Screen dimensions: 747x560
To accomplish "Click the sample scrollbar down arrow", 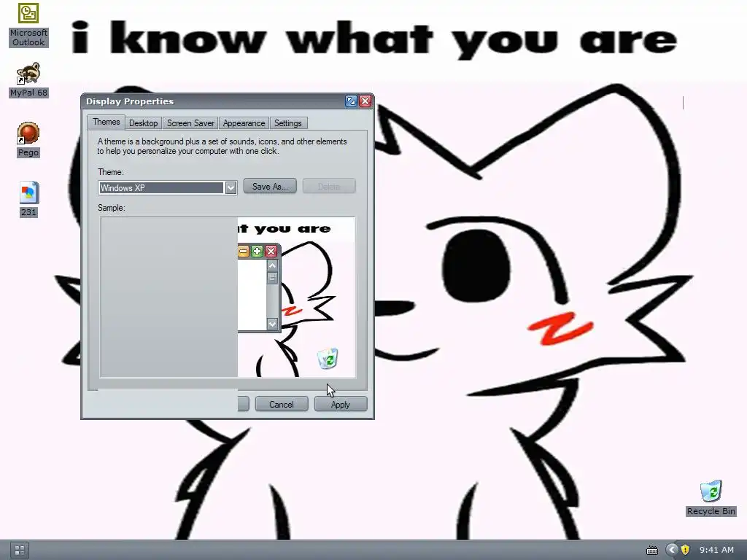I will pyautogui.click(x=273, y=324).
